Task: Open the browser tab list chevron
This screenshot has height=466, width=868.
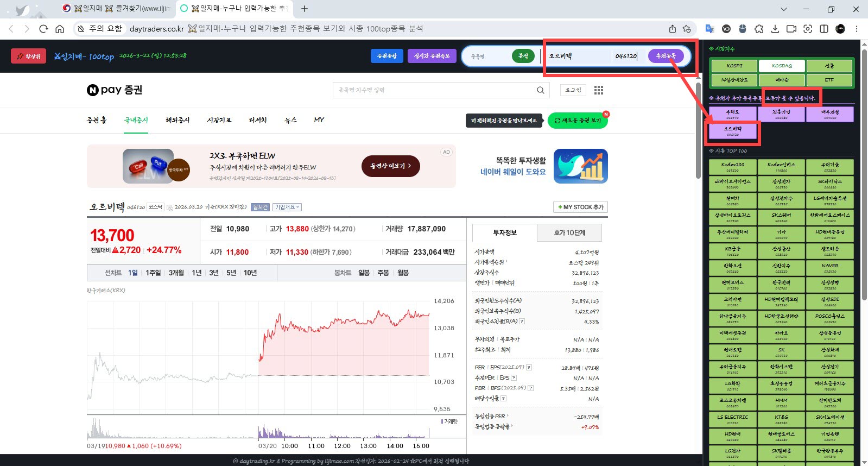Action: pyautogui.click(x=783, y=9)
